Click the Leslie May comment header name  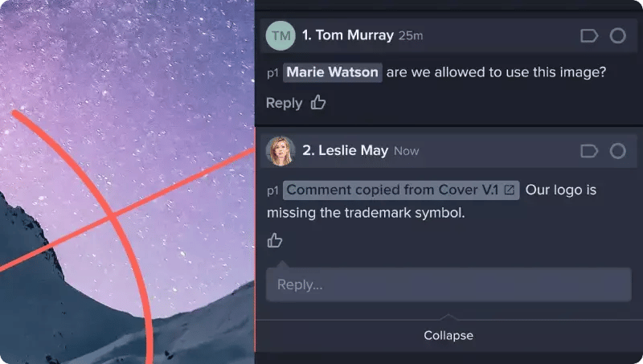coord(346,150)
